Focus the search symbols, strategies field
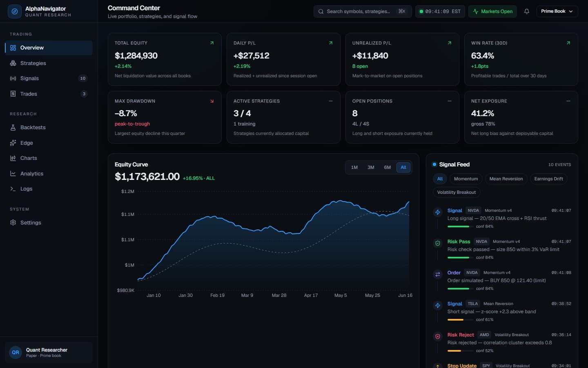Screen dimensions: 588x368 (363, 11)
